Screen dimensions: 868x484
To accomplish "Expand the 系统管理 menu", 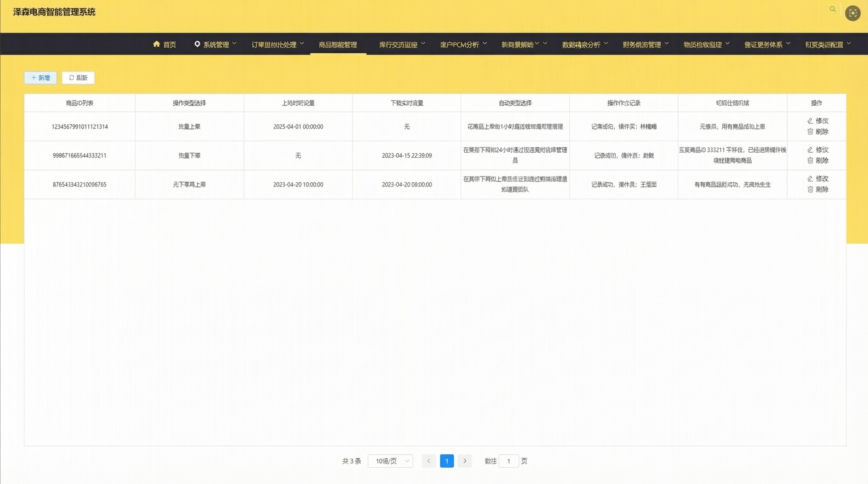I will (x=215, y=44).
